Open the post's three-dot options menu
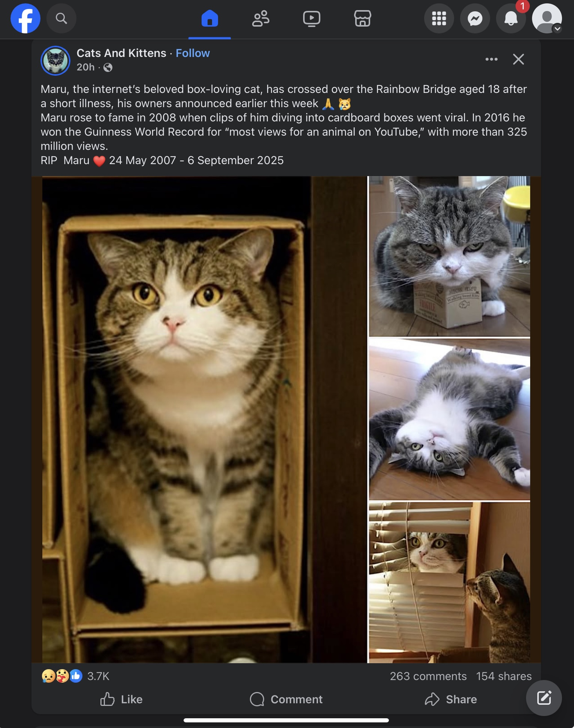The width and height of the screenshot is (574, 728). tap(492, 59)
